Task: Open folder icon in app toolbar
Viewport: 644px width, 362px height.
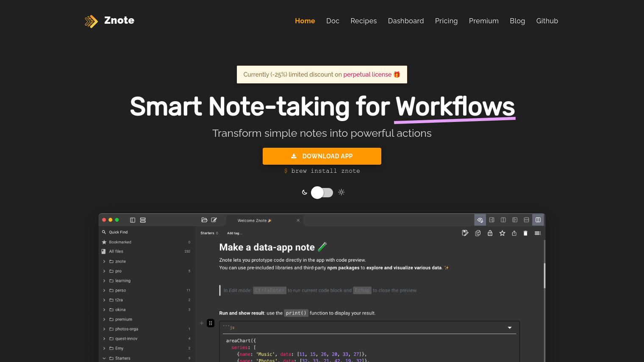Action: 204,220
